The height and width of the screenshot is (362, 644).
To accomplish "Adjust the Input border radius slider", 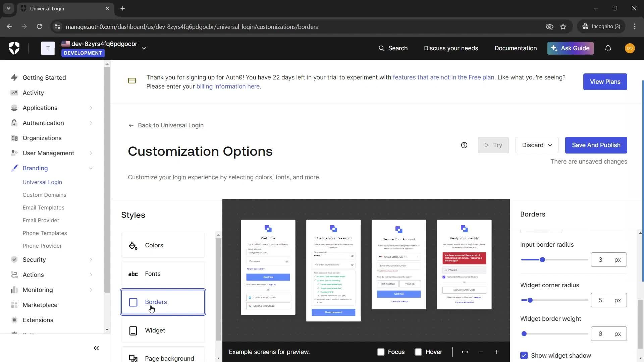I will point(554,260).
